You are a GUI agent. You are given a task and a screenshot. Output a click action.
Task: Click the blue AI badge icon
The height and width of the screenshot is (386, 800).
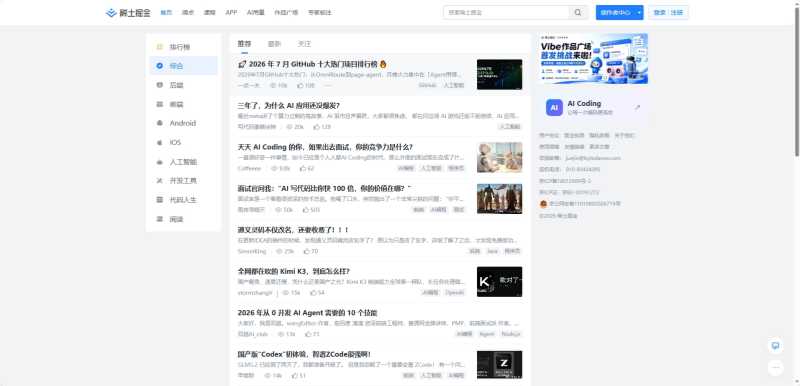pos(554,108)
